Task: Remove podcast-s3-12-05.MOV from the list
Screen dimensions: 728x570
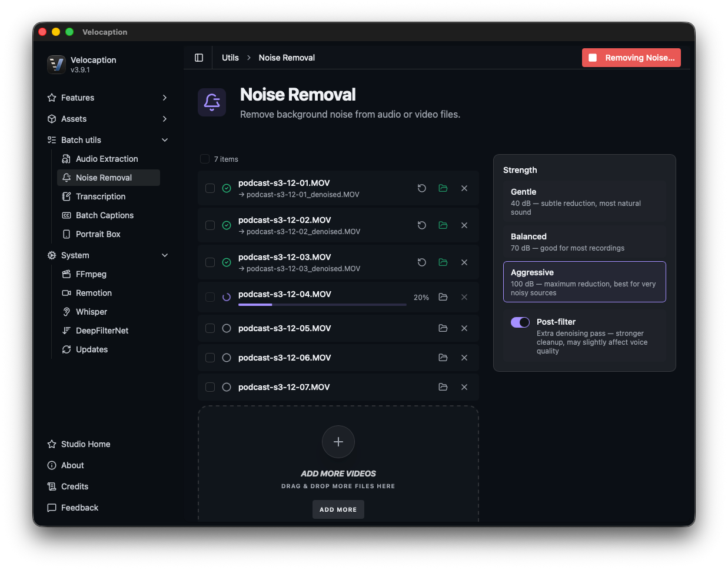Action: [464, 328]
